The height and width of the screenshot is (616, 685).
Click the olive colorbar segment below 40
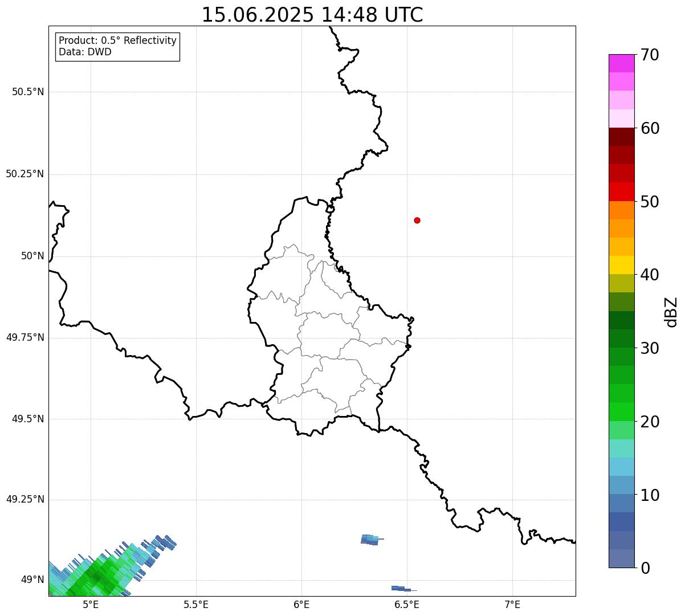click(x=621, y=283)
